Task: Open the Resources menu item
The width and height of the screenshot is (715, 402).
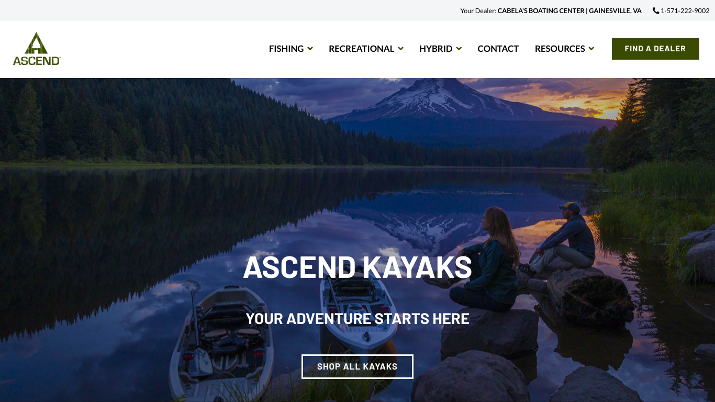Action: point(560,49)
